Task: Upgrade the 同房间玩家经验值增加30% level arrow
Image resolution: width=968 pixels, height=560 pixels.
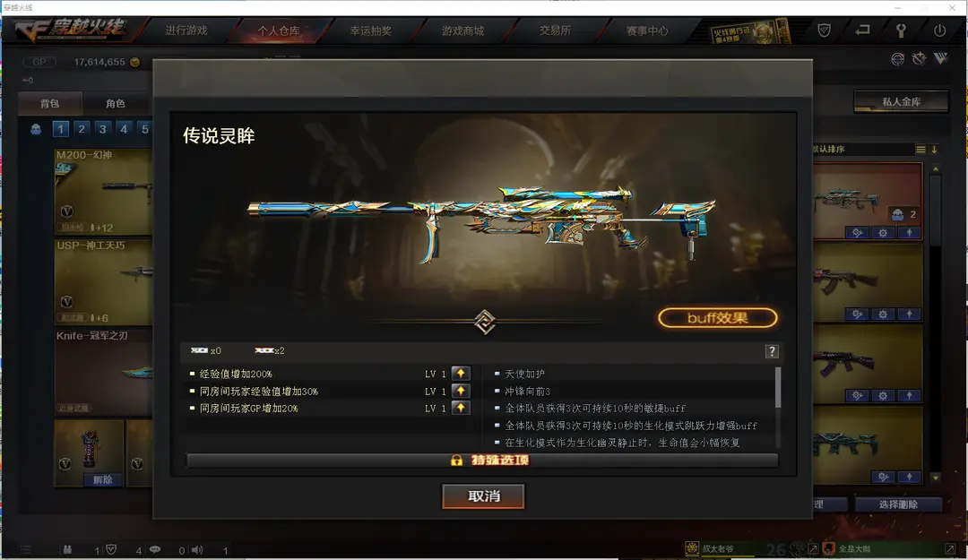Action: click(461, 391)
